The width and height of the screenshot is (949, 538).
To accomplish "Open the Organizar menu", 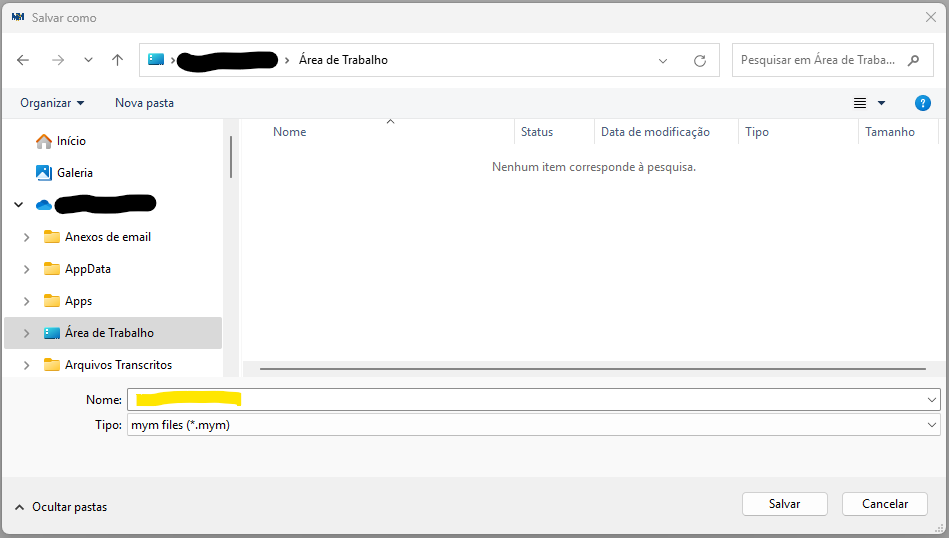I will coord(52,103).
